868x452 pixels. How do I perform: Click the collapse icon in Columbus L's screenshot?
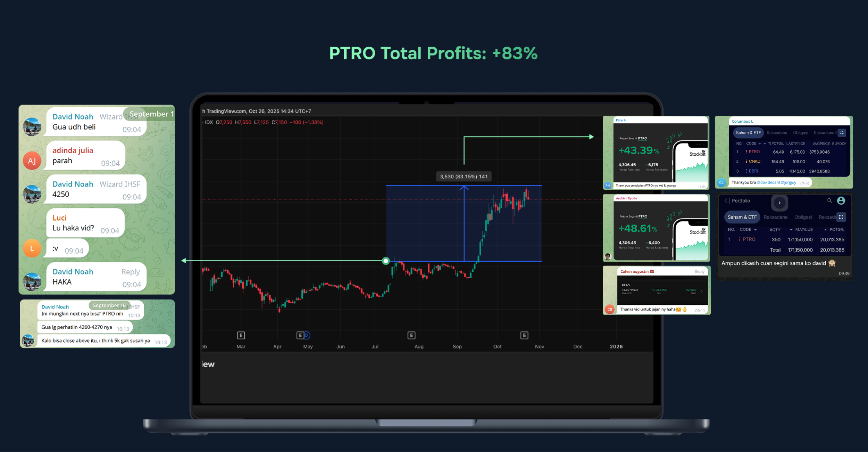(x=842, y=133)
